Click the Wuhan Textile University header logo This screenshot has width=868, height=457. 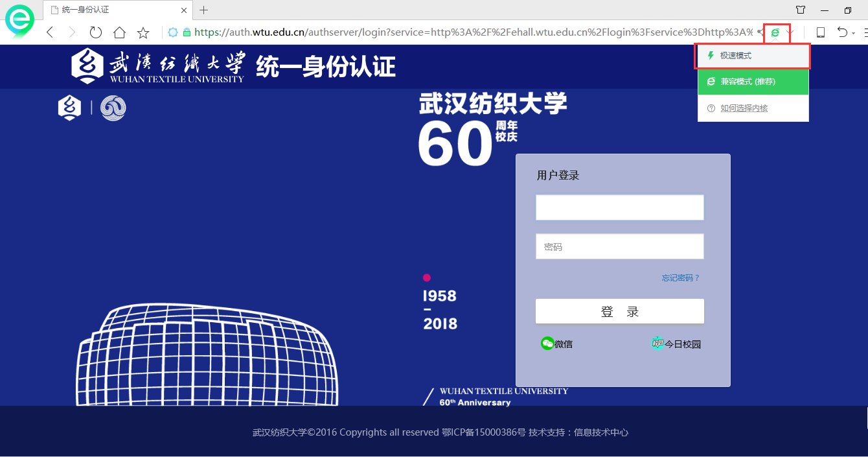(x=157, y=66)
